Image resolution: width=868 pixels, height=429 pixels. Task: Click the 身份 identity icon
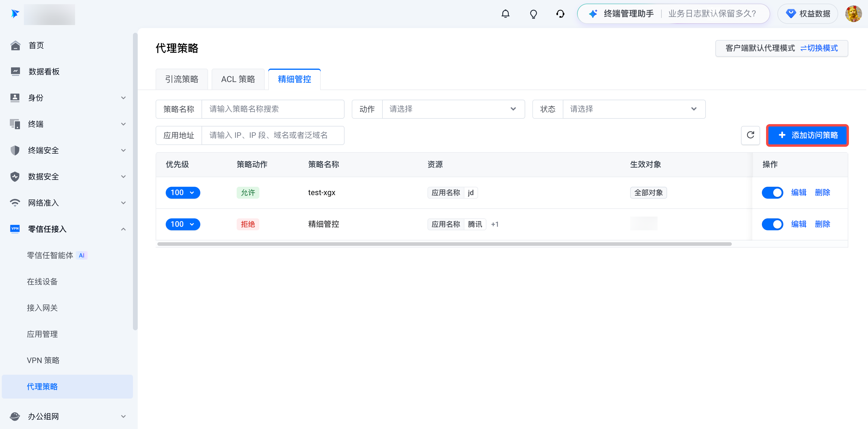(x=15, y=98)
